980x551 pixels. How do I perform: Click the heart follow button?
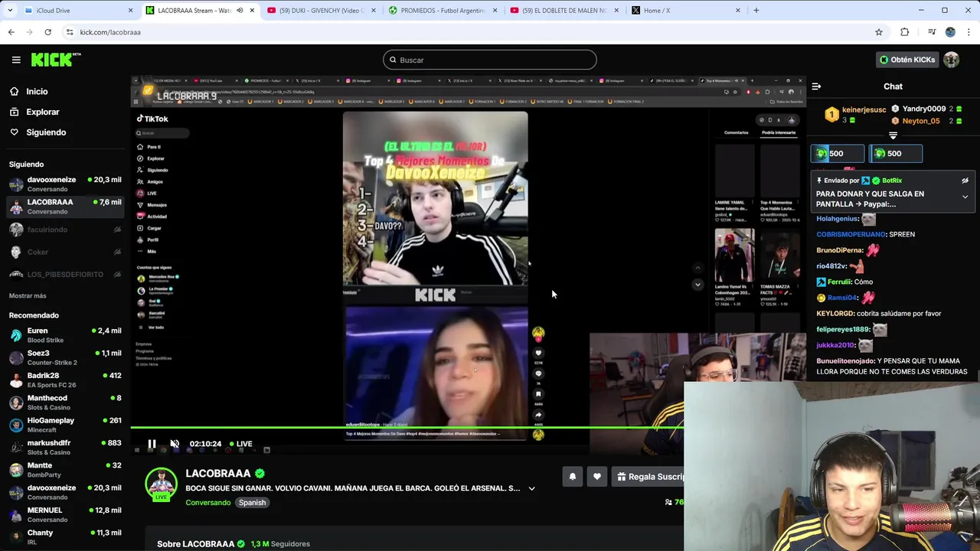point(597,477)
